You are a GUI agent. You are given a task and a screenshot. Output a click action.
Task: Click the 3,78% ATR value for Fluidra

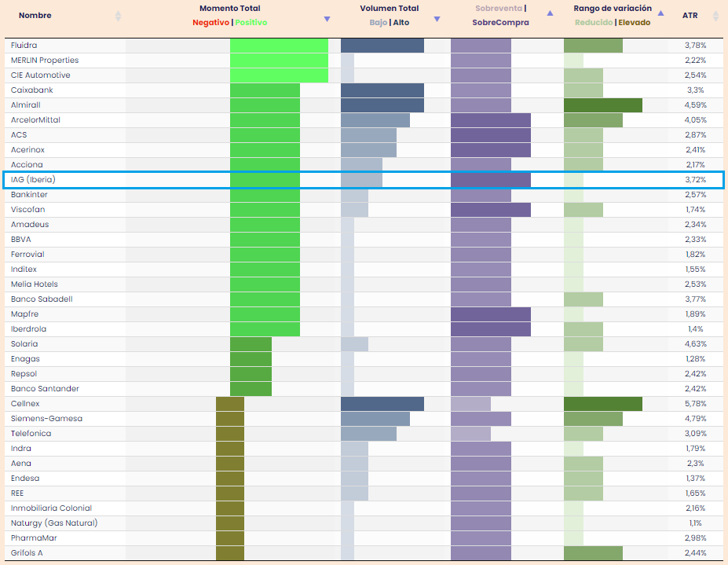(696, 46)
